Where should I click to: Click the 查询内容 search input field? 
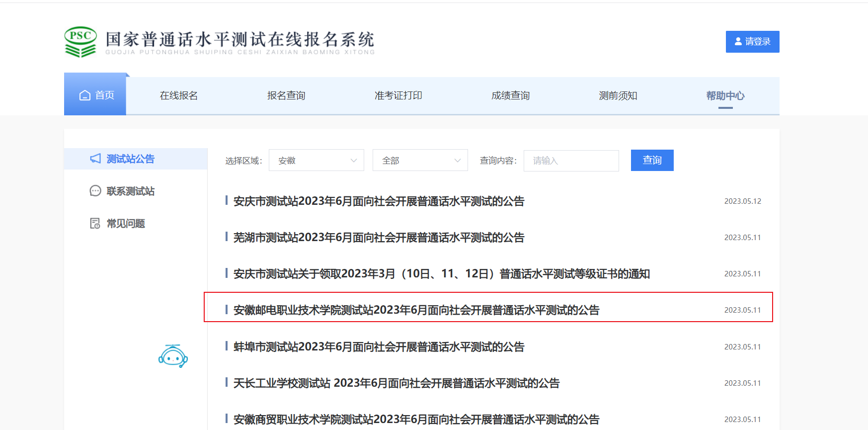coord(571,161)
